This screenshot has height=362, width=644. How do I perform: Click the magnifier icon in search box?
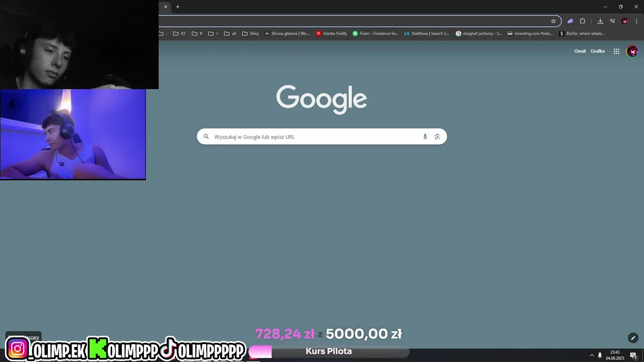[x=206, y=136]
